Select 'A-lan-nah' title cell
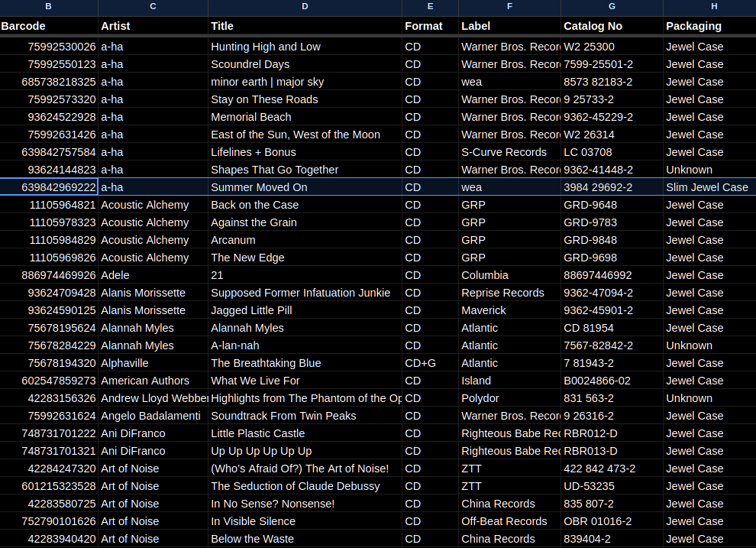 (305, 346)
